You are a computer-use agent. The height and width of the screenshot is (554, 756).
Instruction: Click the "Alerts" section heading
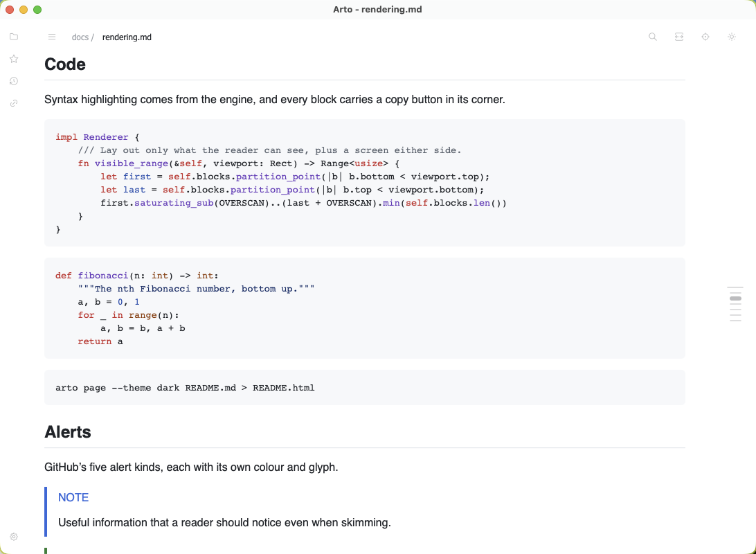click(68, 432)
